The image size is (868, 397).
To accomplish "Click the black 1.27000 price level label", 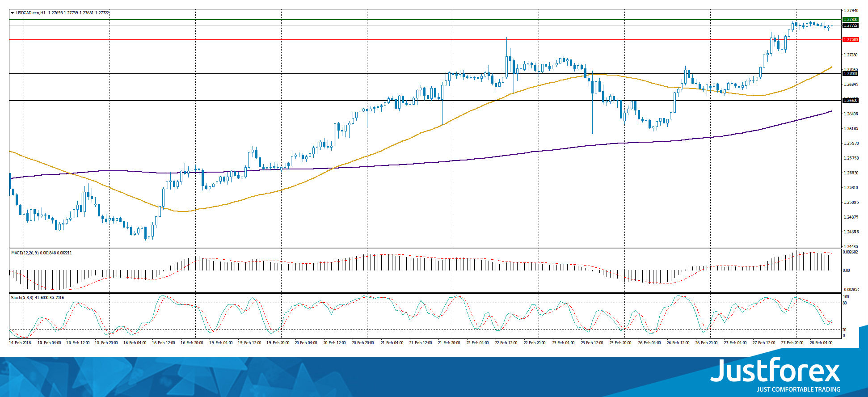I will coord(850,74).
